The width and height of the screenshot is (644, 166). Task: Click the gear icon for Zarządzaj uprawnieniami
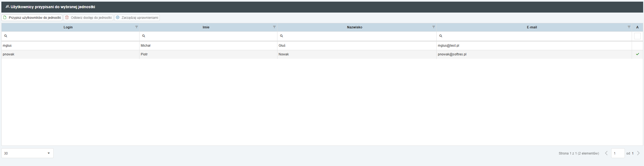click(x=118, y=17)
